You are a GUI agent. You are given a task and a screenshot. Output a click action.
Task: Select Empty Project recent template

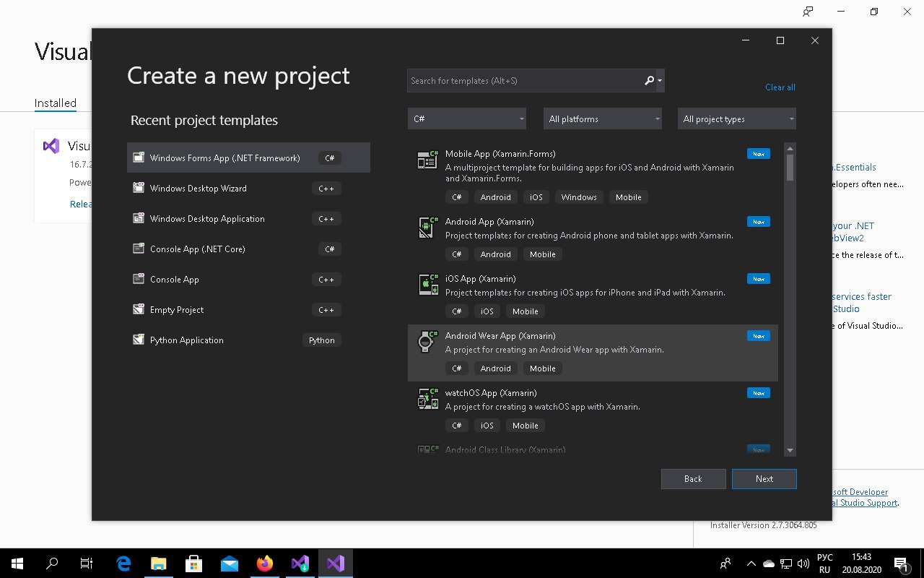point(248,309)
